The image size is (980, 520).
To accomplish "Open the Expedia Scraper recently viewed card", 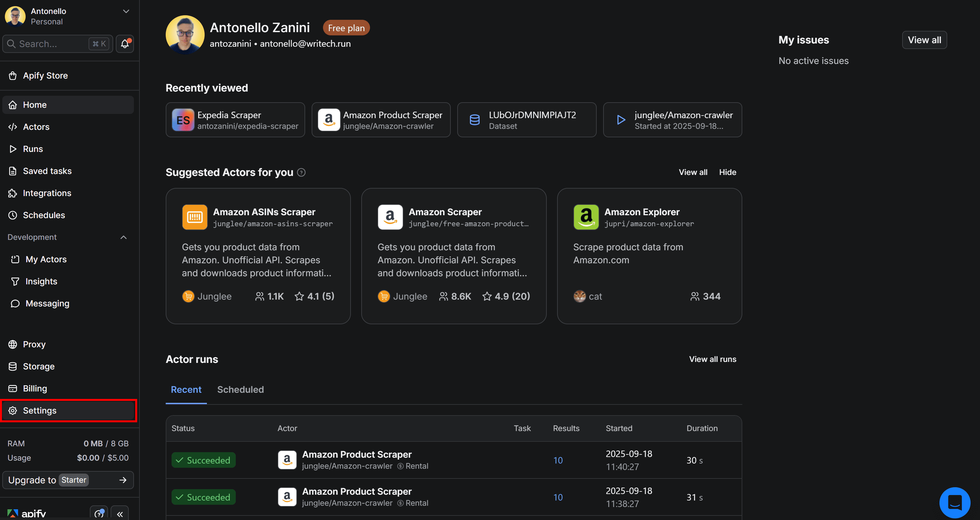I will pyautogui.click(x=235, y=120).
